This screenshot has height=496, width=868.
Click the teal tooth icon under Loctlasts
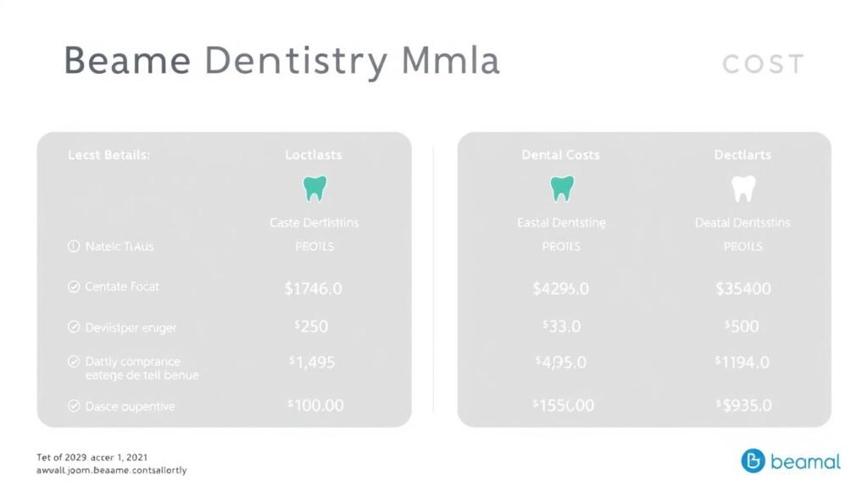[314, 188]
